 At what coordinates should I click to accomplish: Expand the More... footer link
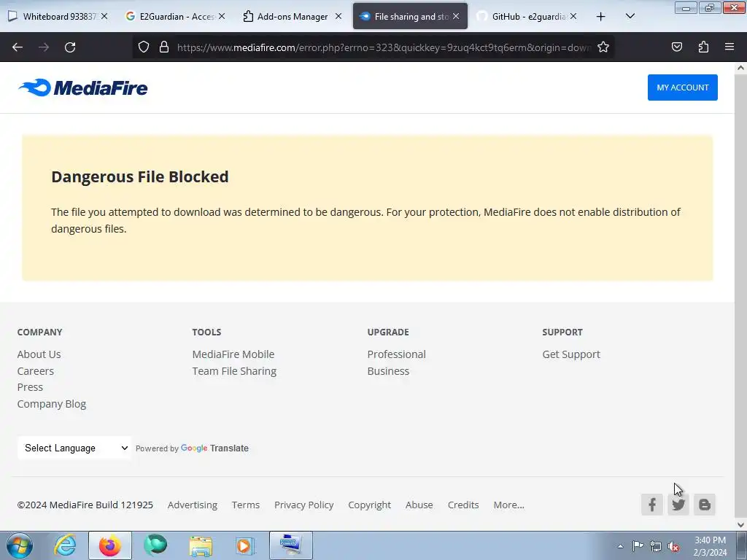[508, 505]
